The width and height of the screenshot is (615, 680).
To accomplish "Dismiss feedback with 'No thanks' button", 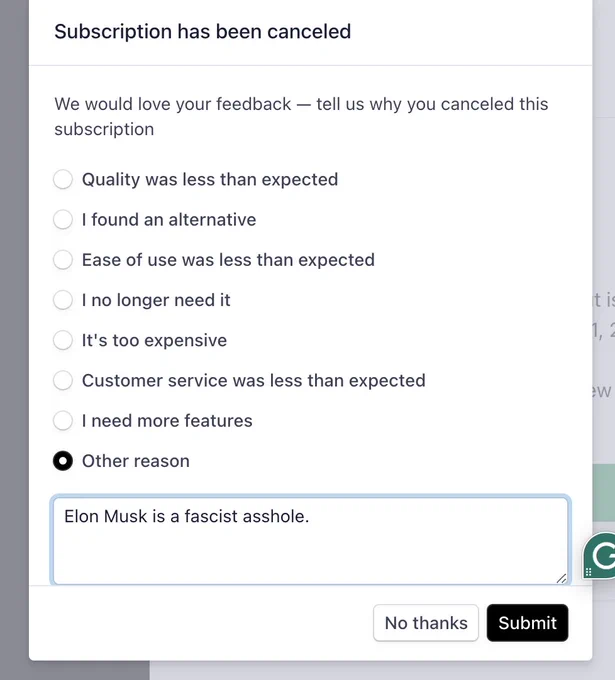I will coord(426,623).
